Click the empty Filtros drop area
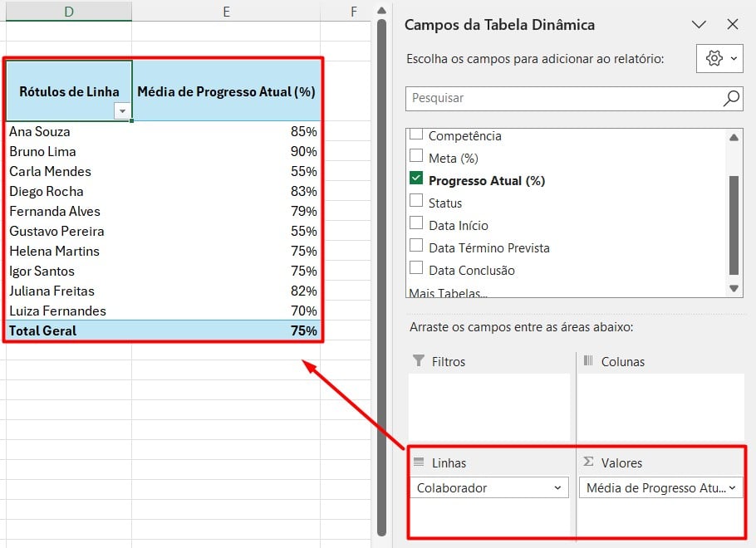 [488, 408]
